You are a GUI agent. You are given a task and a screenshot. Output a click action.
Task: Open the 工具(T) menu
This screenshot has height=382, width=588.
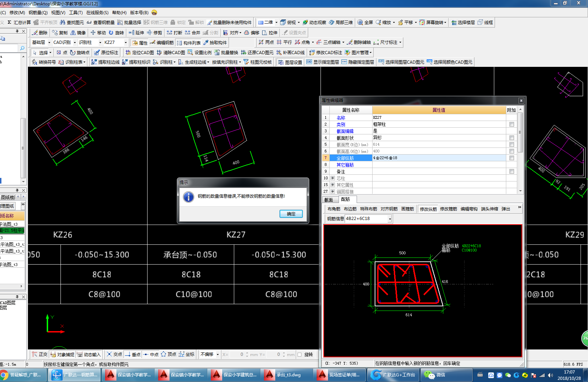pyautogui.click(x=76, y=12)
